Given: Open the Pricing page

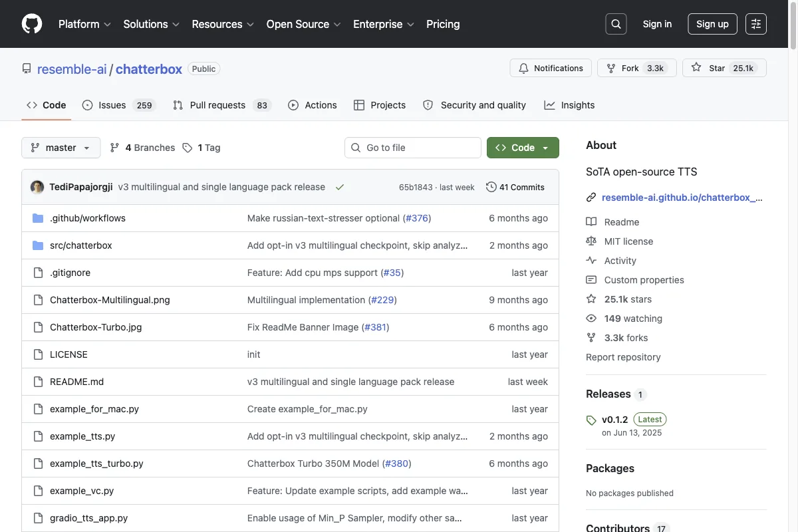Looking at the screenshot, I should pos(443,24).
